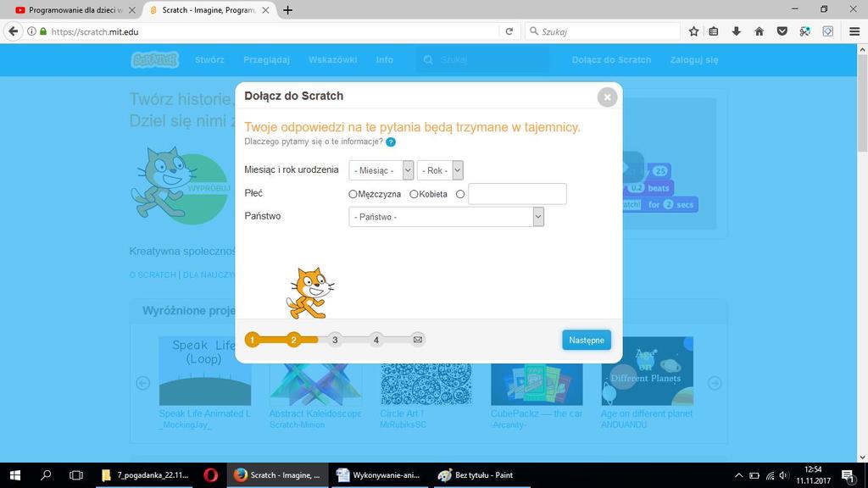
Task: Click the Scratch cat mascot in dialog
Action: [x=310, y=293]
